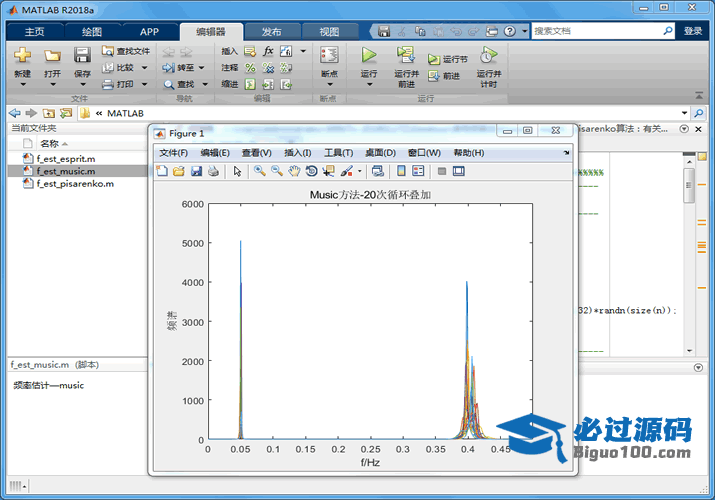This screenshot has height=500, width=715.
Task: Click the editor vertical scrollbar thumb
Action: [689, 186]
